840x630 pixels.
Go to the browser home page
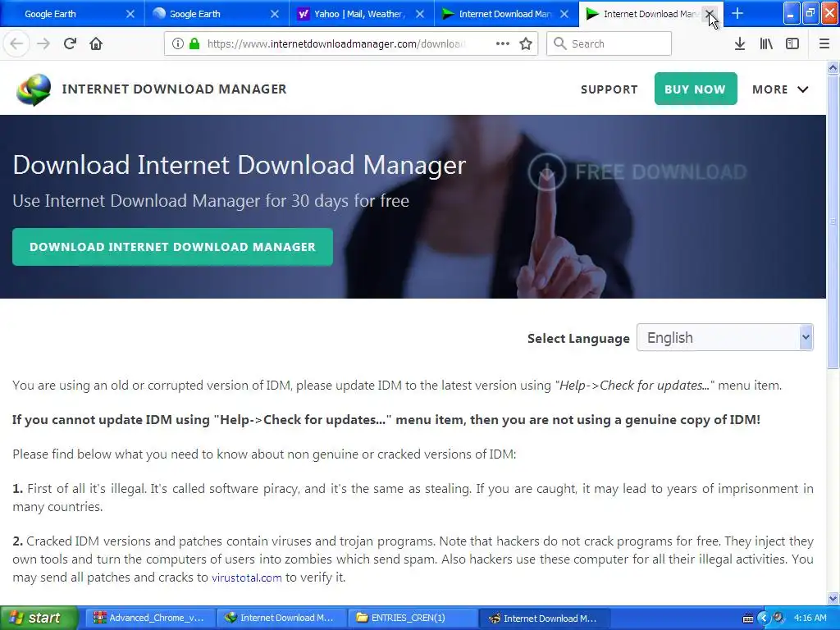[x=96, y=43]
